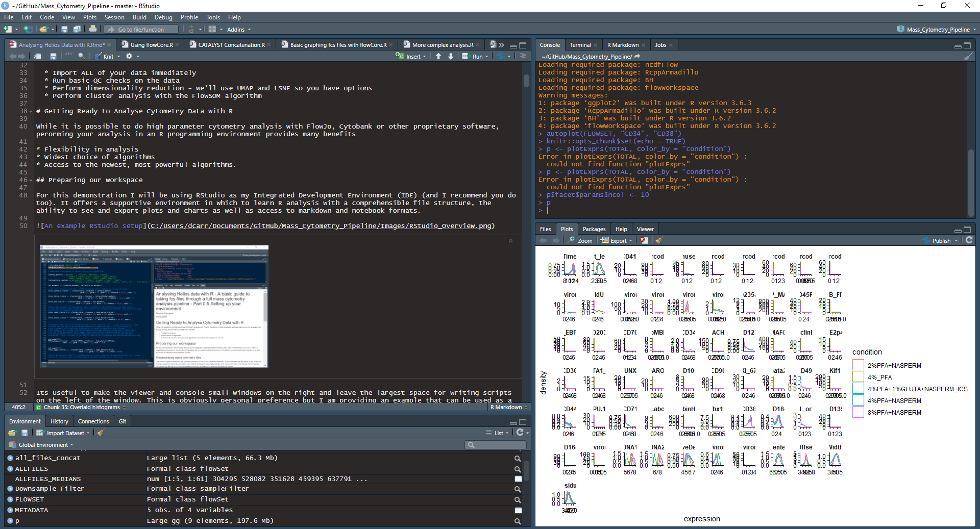Open the Plots menu in menu bar
The height and width of the screenshot is (529, 980).
click(90, 17)
